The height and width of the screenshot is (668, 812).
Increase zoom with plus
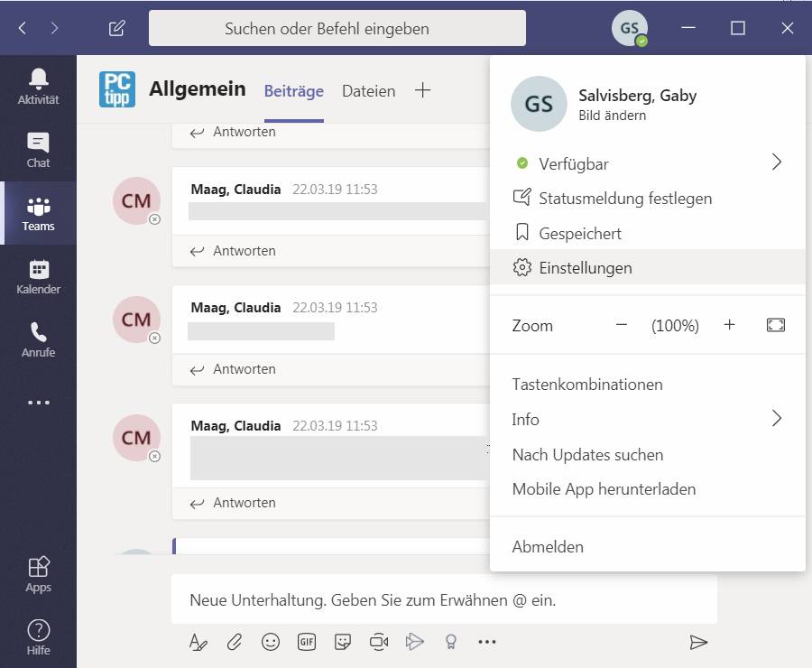(729, 325)
